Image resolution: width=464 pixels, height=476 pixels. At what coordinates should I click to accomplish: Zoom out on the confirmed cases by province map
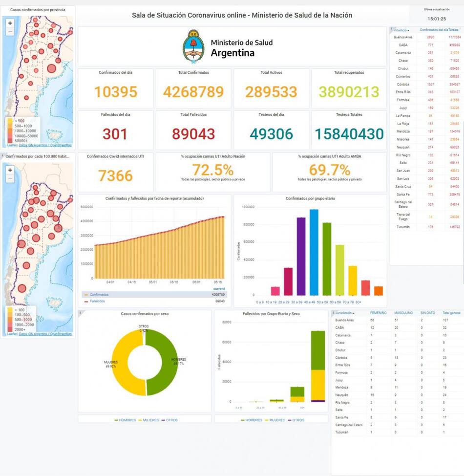click(x=10, y=32)
